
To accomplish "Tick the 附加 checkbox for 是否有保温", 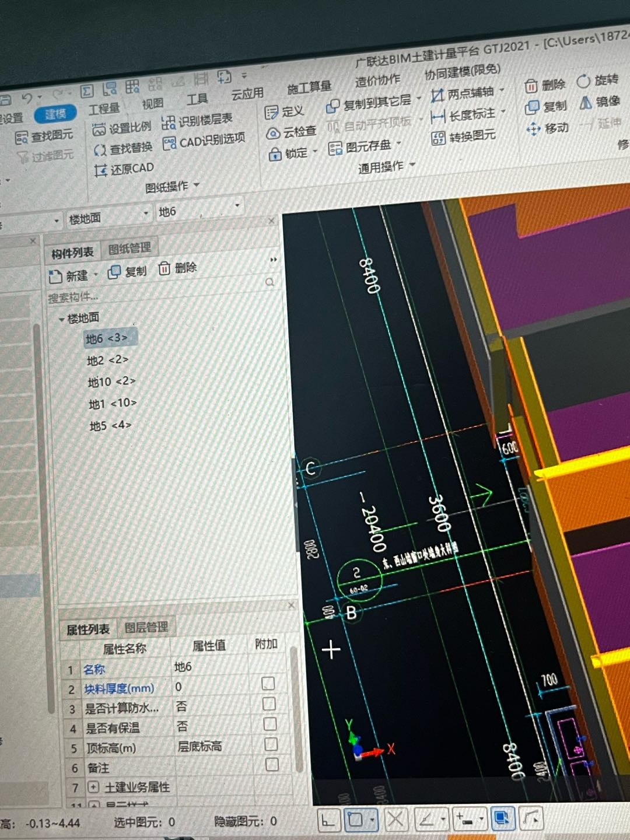I will (269, 724).
